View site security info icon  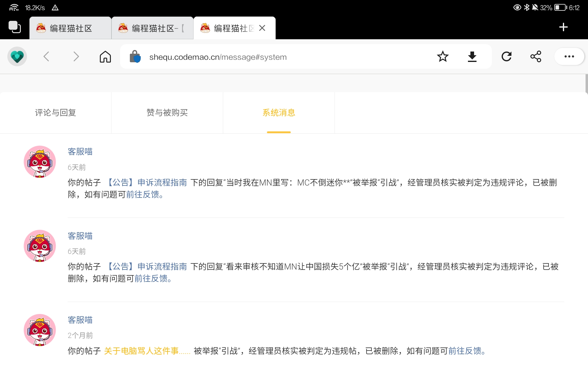[x=135, y=57]
